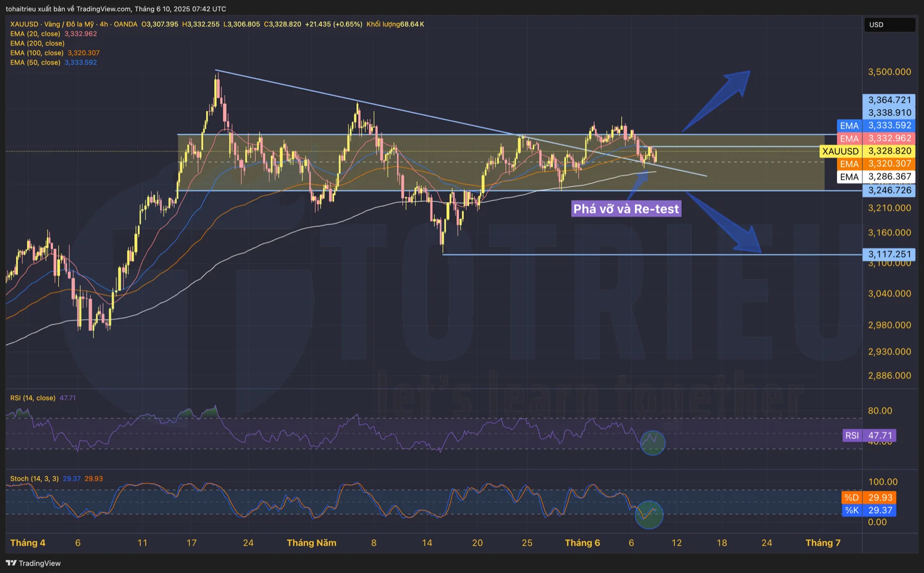Click the 3,040.000 price axis label
The image size is (924, 573).
[889, 294]
